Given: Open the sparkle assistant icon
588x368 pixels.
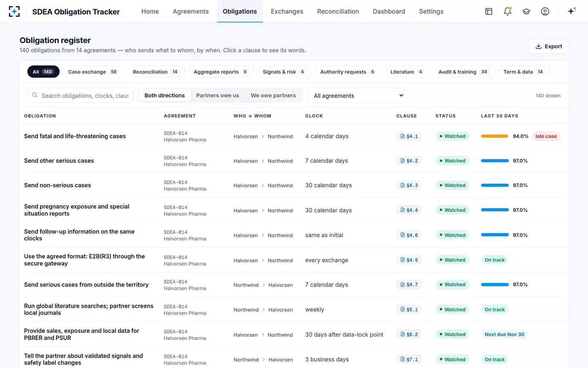Looking at the screenshot, I should coord(572,11).
